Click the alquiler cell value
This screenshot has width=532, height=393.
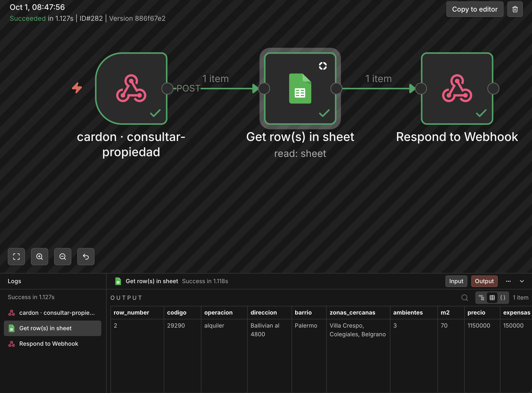(214, 326)
